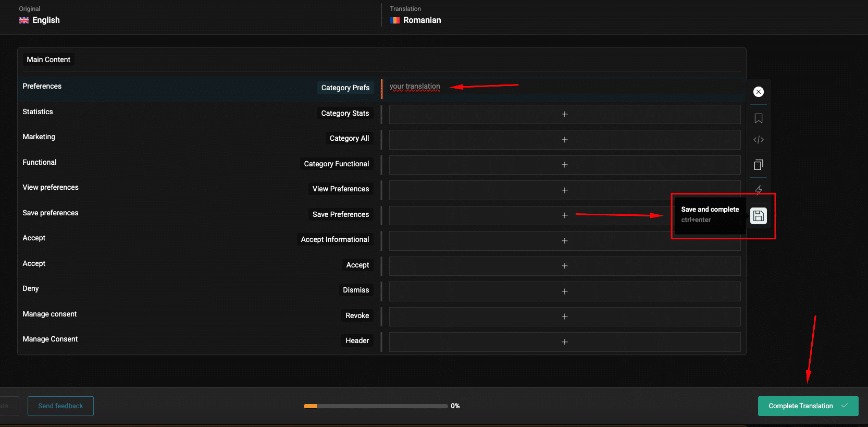Select the original text Functional

tap(40, 162)
